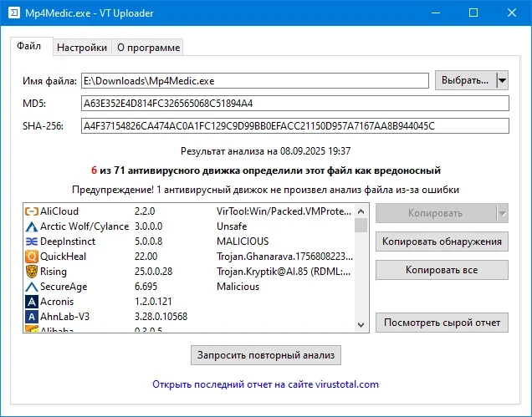Image resolution: width=532 pixels, height=417 pixels.
Task: Click the analysis date 08.09.2025 19:37 line
Action: coord(266,151)
